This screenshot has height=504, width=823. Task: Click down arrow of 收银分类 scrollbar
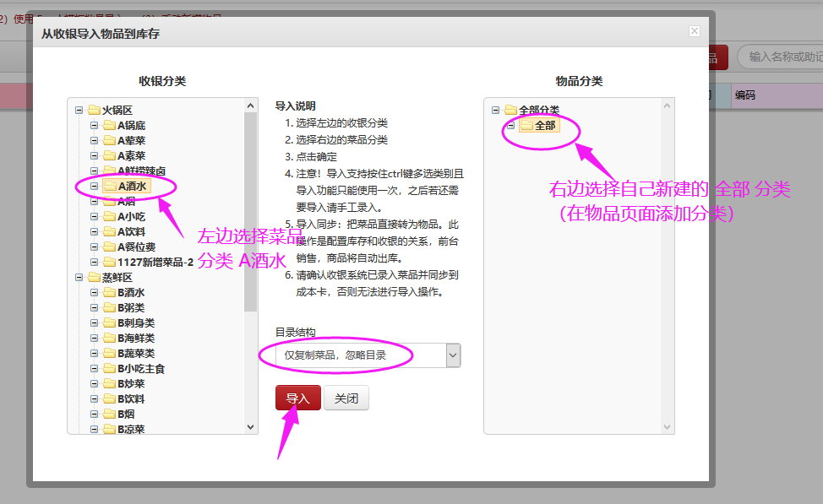(x=250, y=427)
